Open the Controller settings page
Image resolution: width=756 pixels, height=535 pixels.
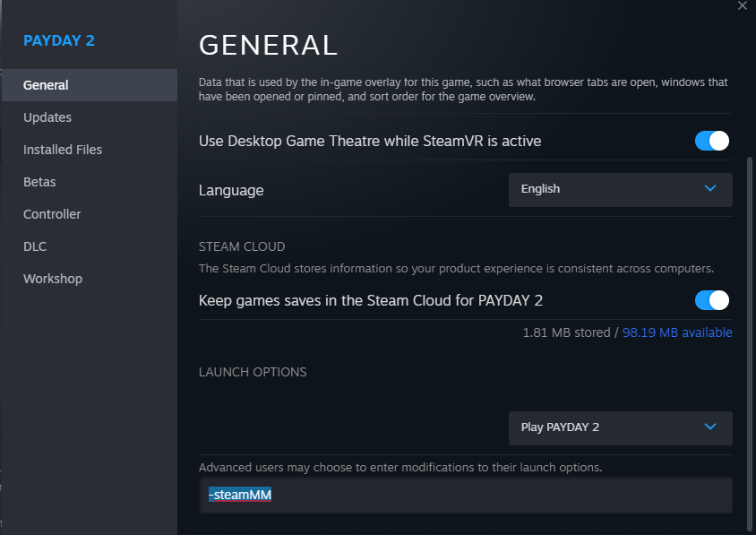(52, 214)
